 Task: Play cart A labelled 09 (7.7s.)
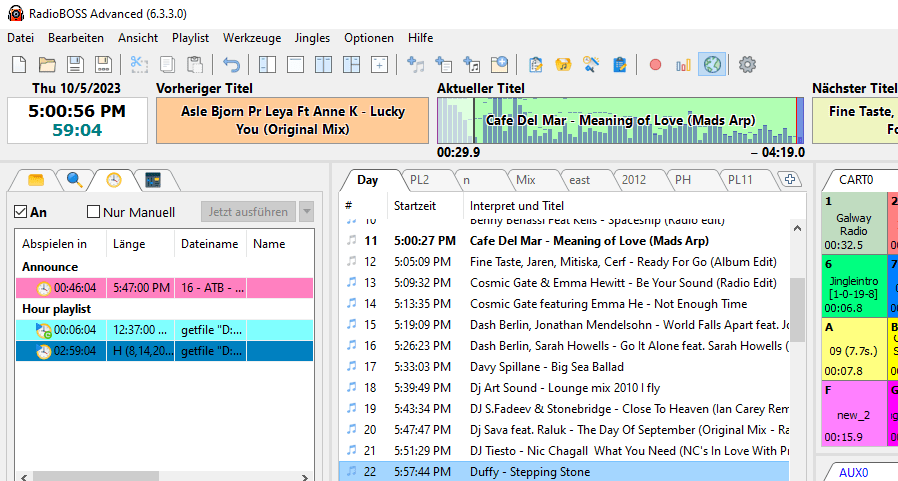click(x=853, y=349)
